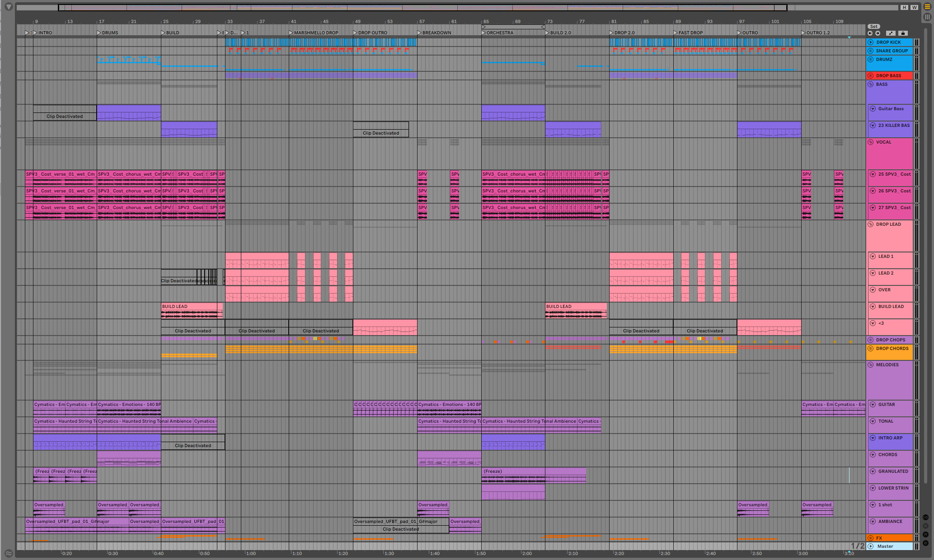The height and width of the screenshot is (560, 934).
Task: Unfold the LEAD 1 track
Action: coord(873,257)
